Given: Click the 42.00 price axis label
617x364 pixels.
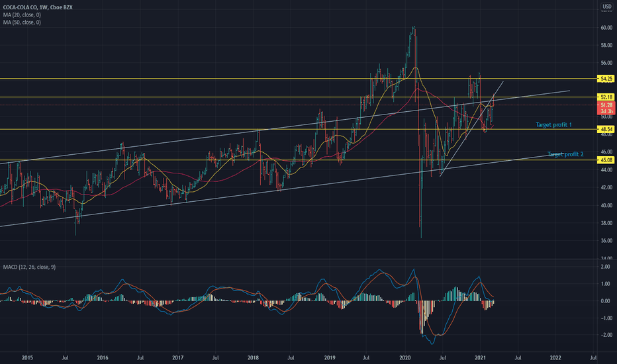Looking at the screenshot, I should pos(606,188).
